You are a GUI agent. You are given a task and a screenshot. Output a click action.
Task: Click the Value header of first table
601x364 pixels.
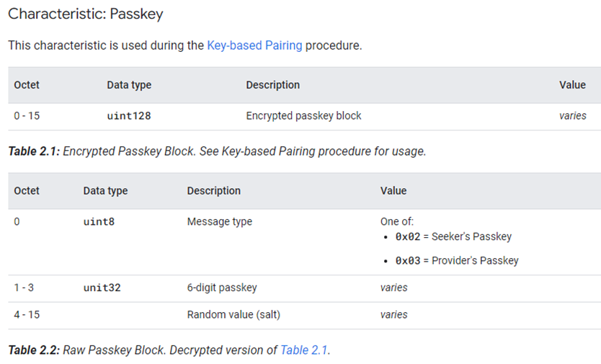tap(572, 85)
